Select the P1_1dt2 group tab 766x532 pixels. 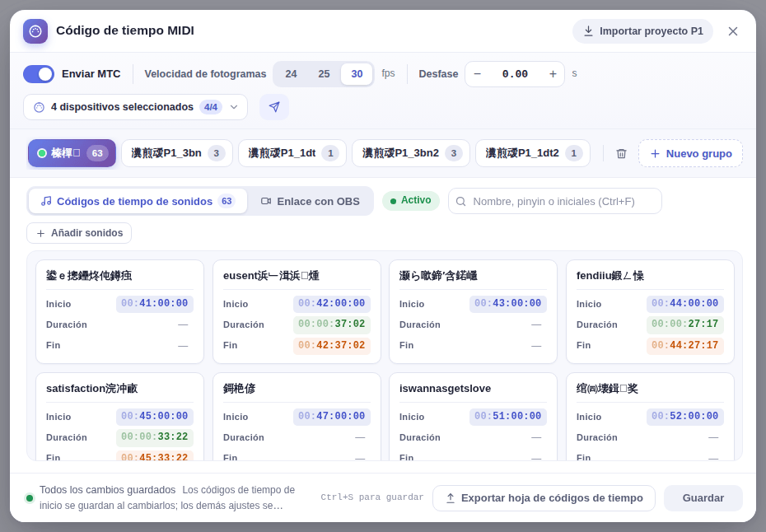click(532, 153)
